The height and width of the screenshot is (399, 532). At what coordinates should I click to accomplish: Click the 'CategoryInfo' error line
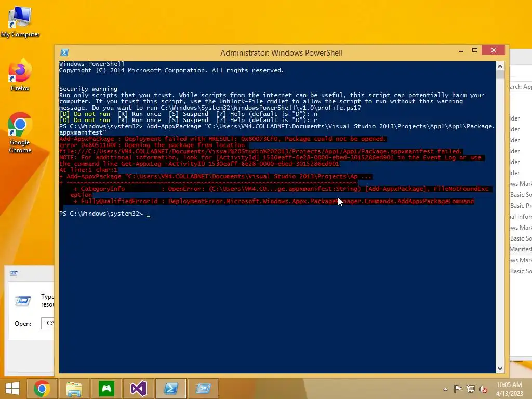pos(281,189)
